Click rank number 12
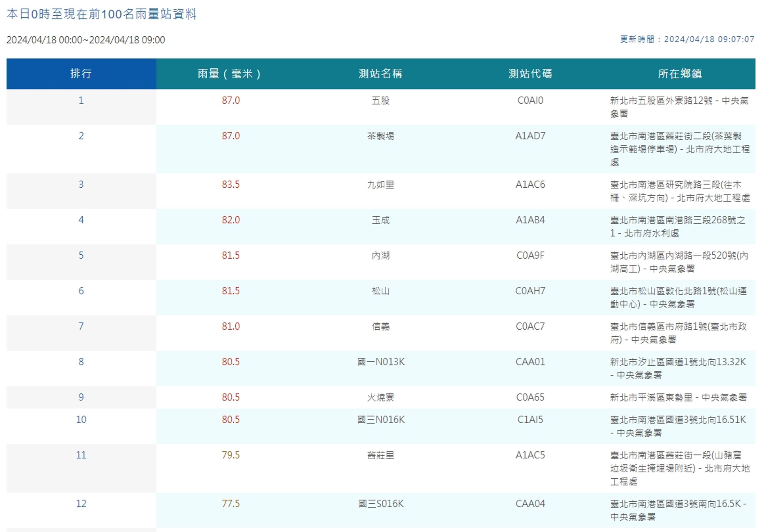Image resolution: width=766 pixels, height=532 pixels. [x=81, y=504]
